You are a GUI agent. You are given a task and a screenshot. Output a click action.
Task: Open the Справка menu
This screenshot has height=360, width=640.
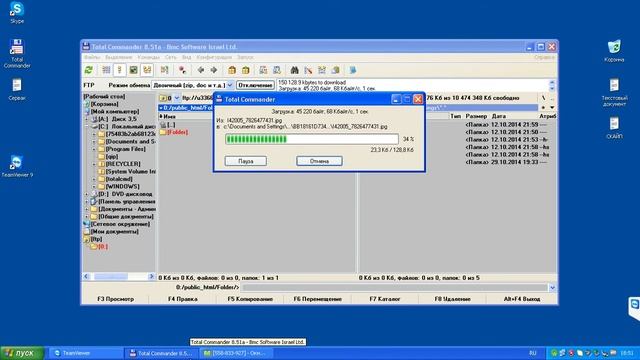[x=544, y=58]
